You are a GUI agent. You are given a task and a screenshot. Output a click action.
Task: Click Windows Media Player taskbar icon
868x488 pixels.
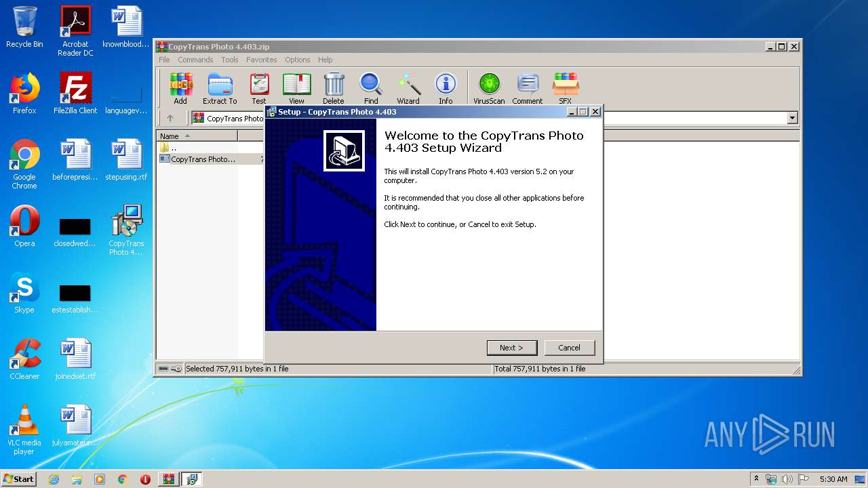click(100, 479)
